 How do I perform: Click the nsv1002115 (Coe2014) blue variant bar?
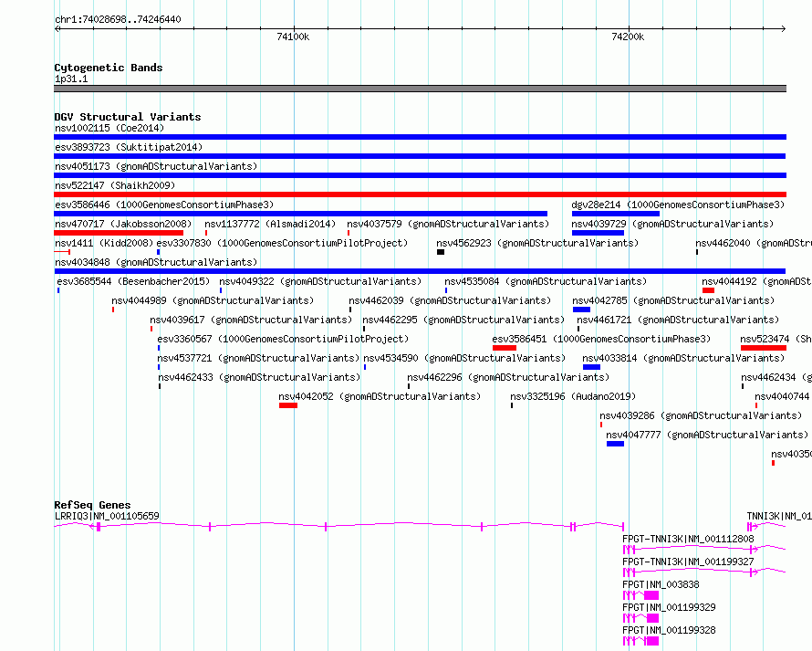[420, 137]
